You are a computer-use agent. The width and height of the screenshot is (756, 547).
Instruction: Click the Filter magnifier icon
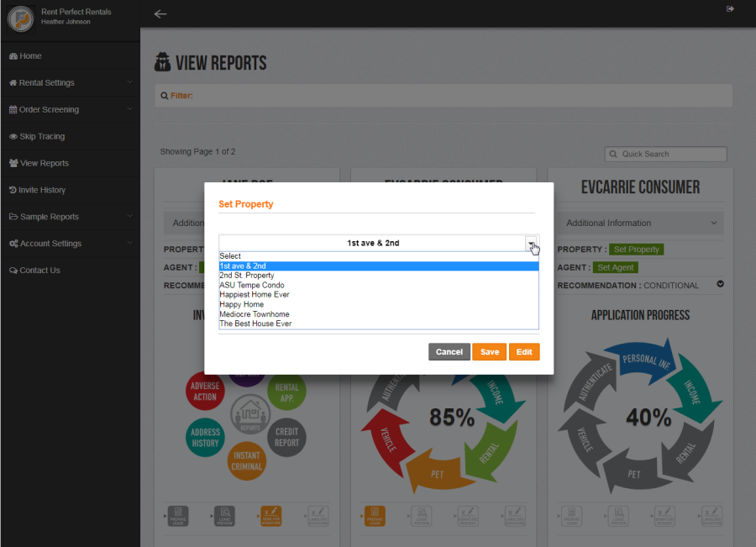[165, 96]
